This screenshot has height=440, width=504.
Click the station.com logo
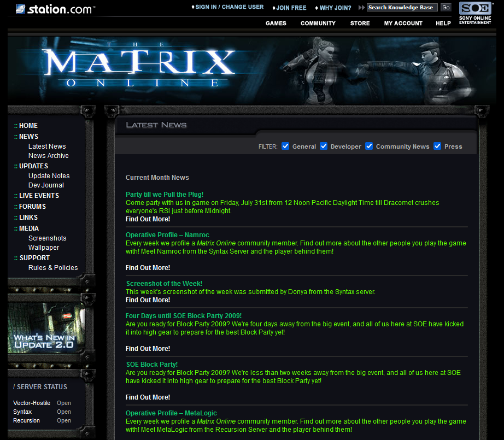[55, 9]
